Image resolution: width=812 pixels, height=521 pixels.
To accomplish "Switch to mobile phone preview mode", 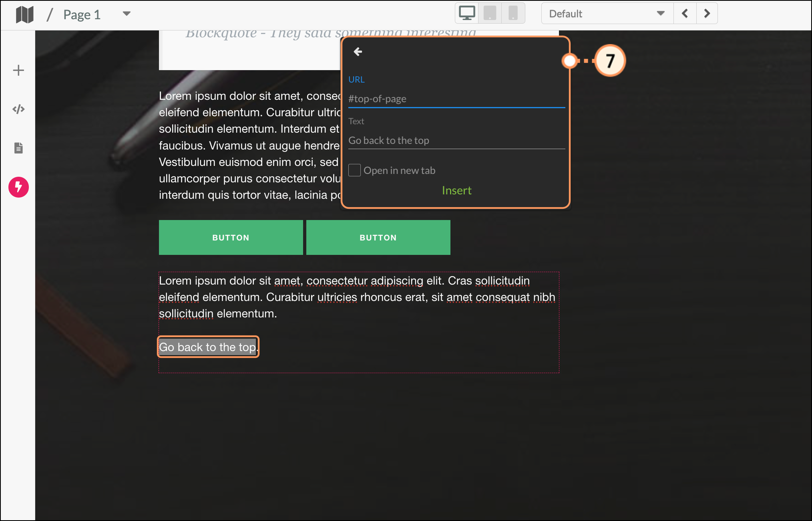I will click(x=513, y=13).
